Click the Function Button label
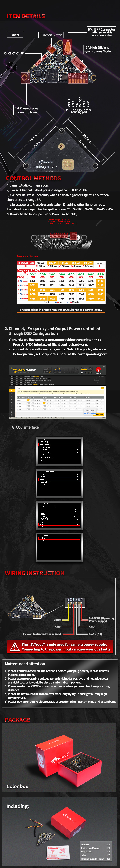120x868 pixels. [51, 35]
